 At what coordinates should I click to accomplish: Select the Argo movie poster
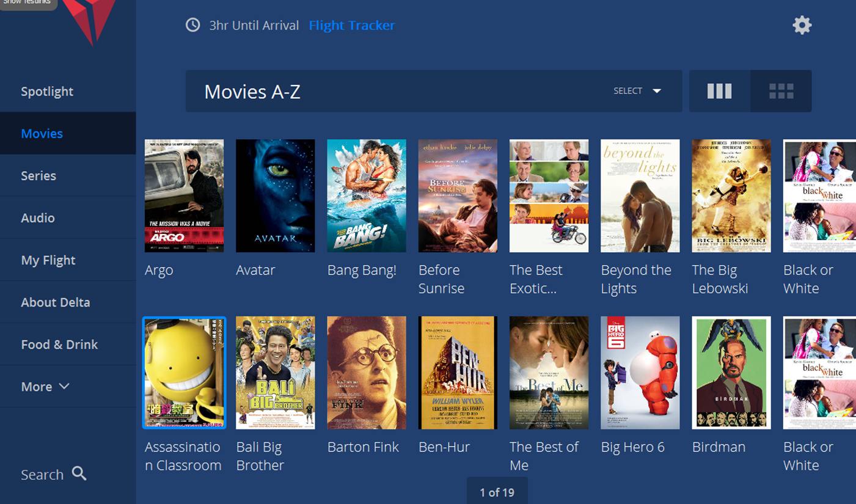(184, 195)
